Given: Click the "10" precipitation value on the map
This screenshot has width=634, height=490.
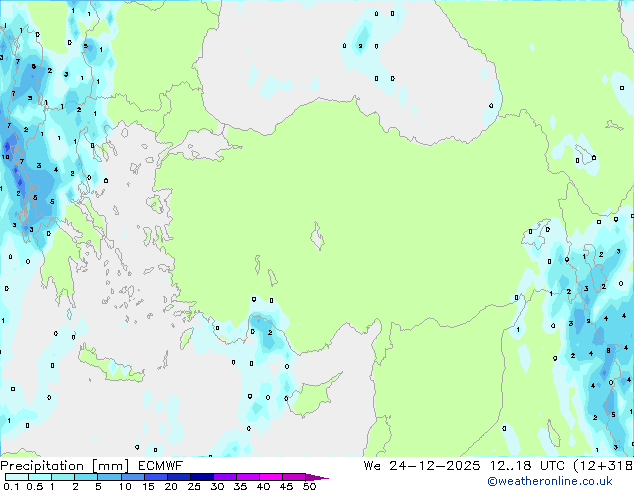Looking at the screenshot, I should 5,157.
